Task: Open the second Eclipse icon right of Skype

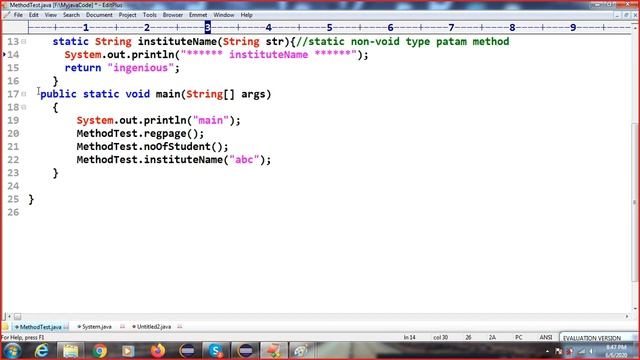Action: [x=245, y=351]
